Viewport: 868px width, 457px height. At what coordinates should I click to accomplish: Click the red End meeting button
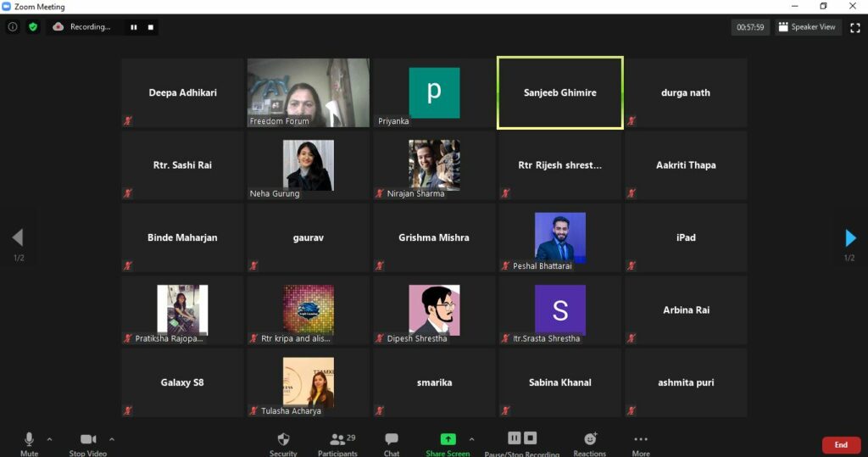click(840, 444)
